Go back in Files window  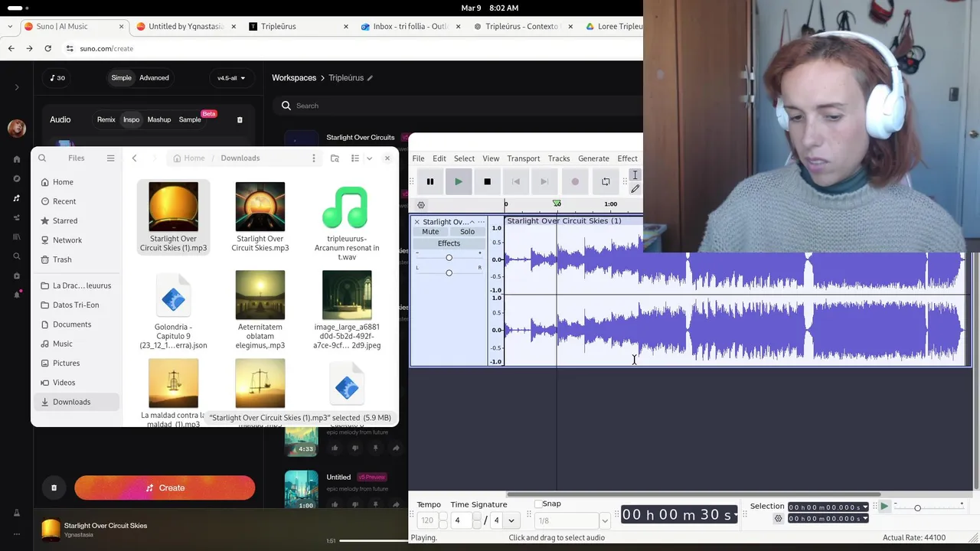[x=134, y=158]
